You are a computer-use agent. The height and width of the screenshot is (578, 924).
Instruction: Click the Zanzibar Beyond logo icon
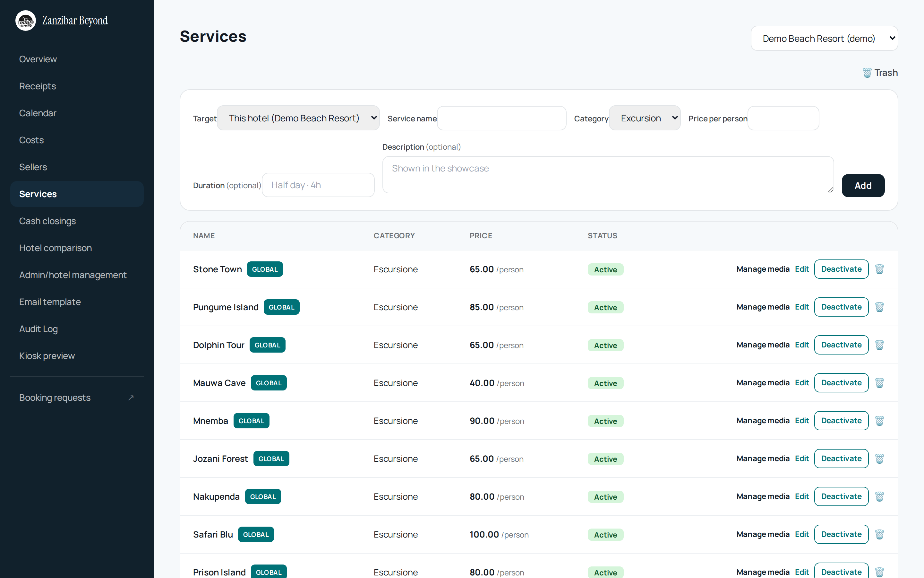tap(26, 21)
